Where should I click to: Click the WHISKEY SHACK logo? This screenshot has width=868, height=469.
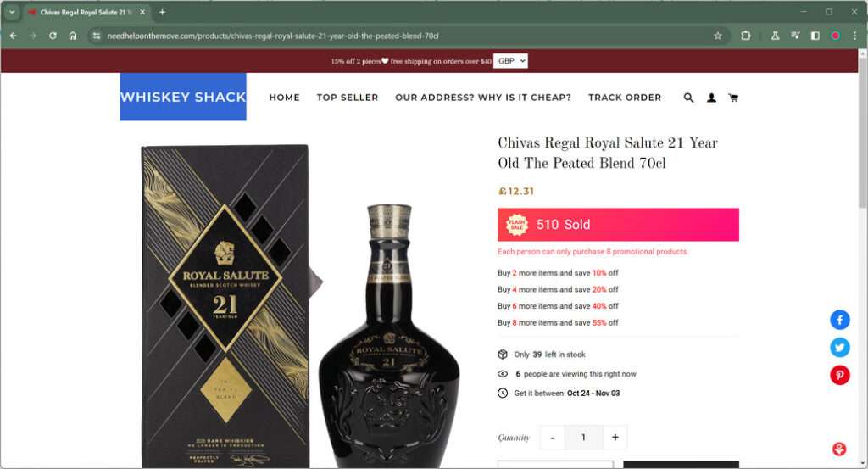point(183,97)
